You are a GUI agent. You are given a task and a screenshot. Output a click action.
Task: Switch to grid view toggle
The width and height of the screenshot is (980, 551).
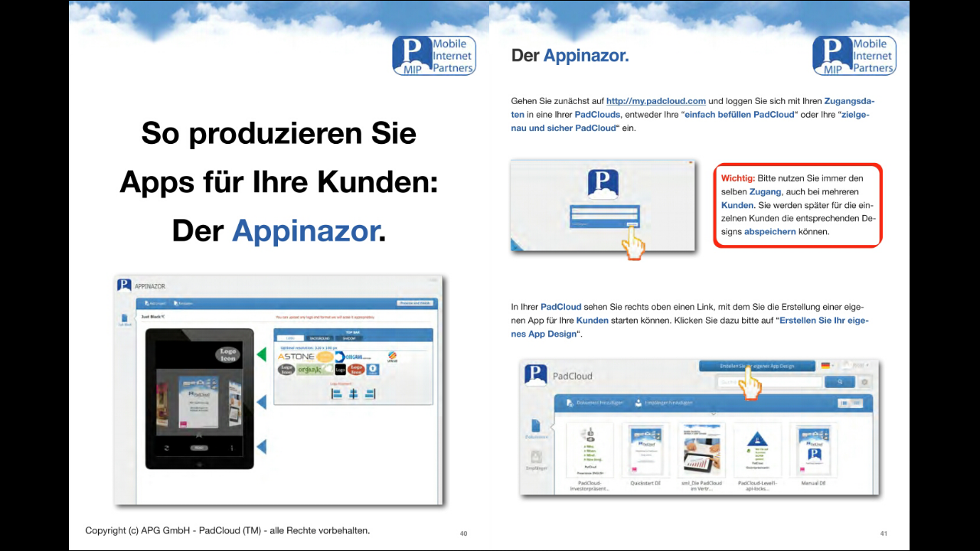857,403
